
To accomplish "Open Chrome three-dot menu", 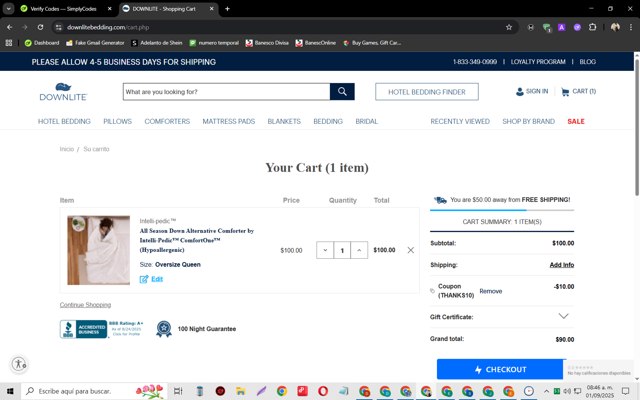I will tap(631, 27).
